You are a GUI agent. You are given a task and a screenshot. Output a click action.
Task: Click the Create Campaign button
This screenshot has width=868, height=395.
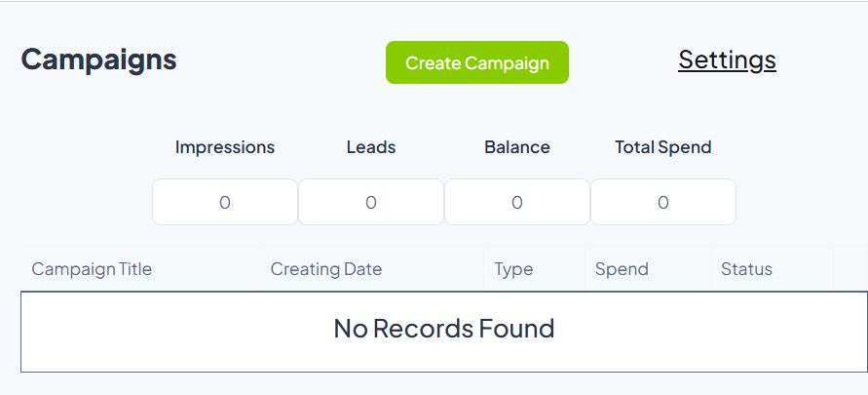coord(476,62)
